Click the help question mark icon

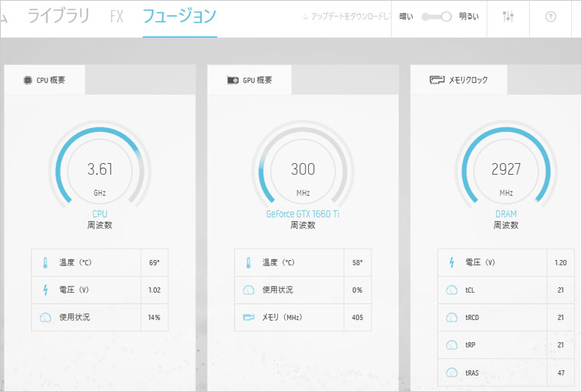pos(551,17)
